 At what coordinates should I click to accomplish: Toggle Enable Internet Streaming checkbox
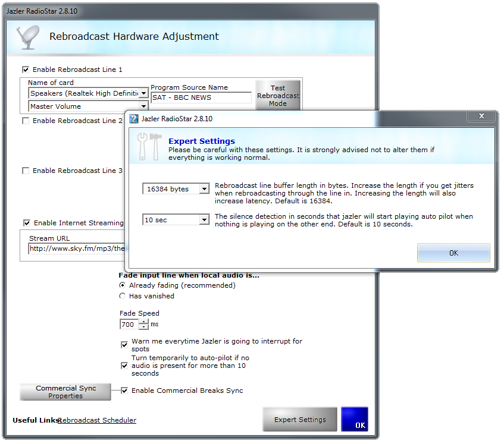(27, 223)
